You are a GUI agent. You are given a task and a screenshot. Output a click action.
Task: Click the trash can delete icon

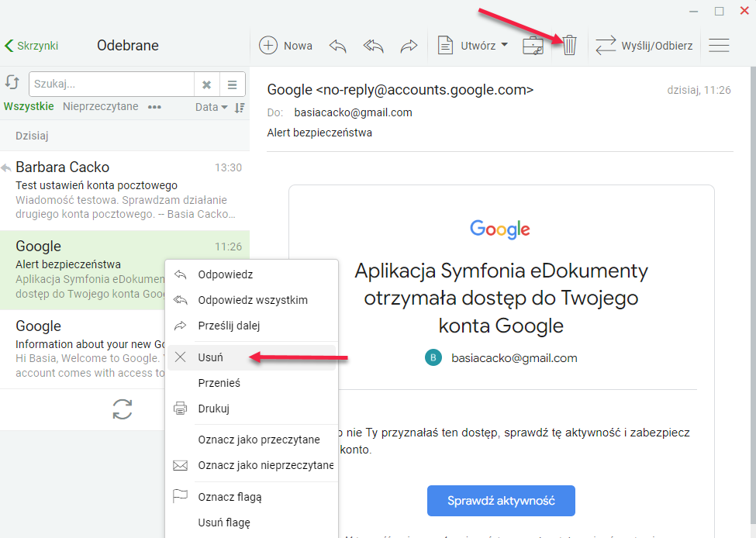569,45
